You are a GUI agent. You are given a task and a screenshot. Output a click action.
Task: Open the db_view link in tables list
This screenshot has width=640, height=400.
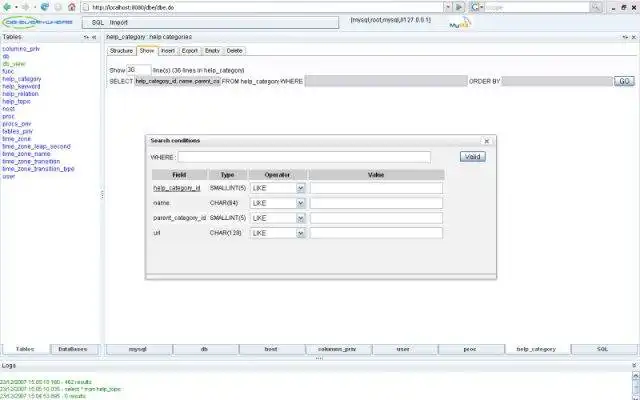[x=14, y=64]
